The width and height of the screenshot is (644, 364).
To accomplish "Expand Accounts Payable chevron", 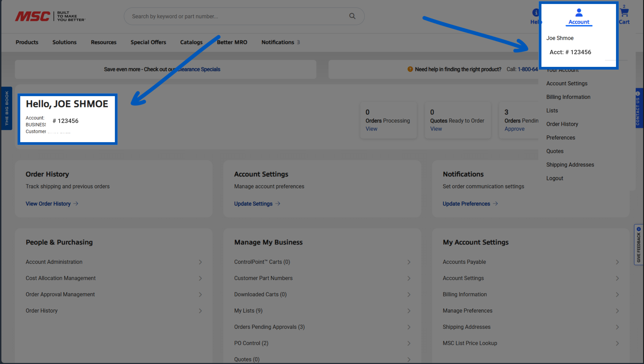I will [x=617, y=262].
